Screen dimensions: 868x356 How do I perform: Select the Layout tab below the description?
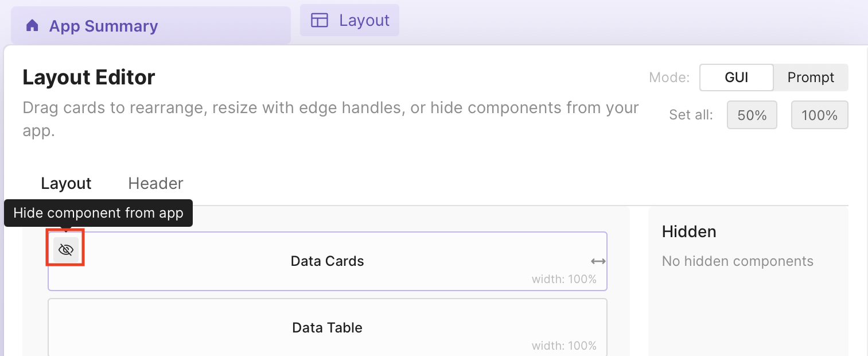(65, 183)
